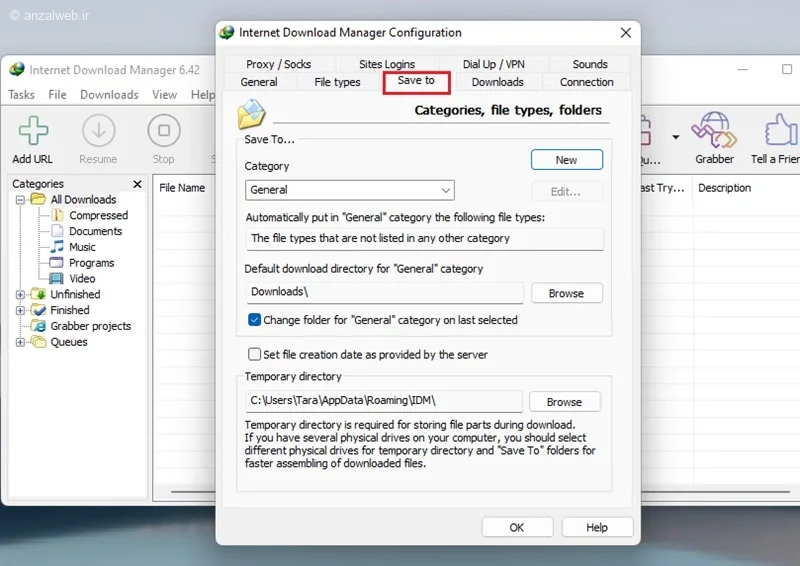Click the Stop toolbar icon
This screenshot has height=566, width=800.
pos(164,131)
